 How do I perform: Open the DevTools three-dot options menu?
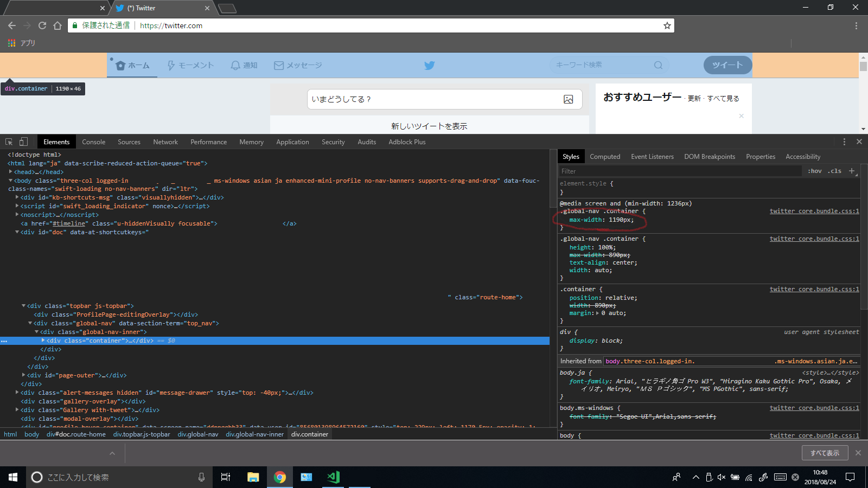click(845, 142)
